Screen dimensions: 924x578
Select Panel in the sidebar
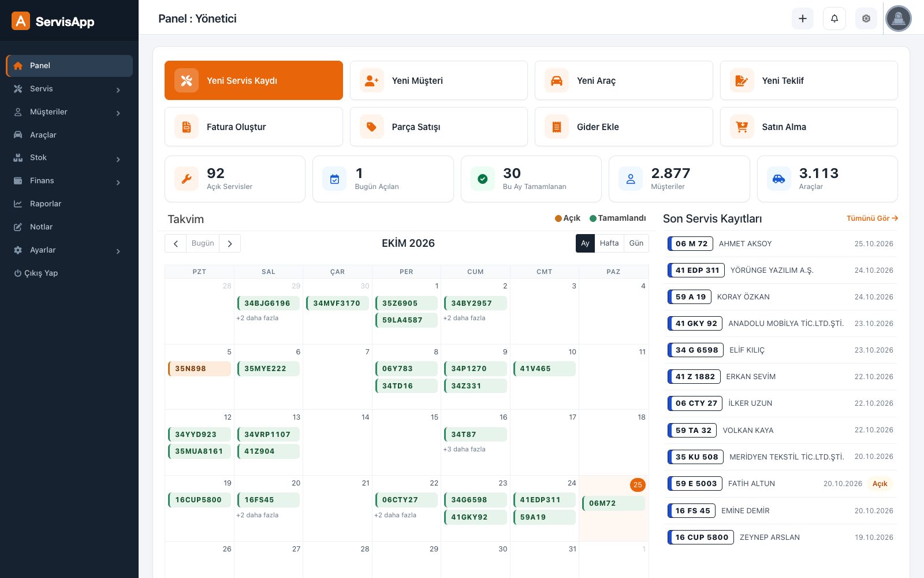pos(69,66)
